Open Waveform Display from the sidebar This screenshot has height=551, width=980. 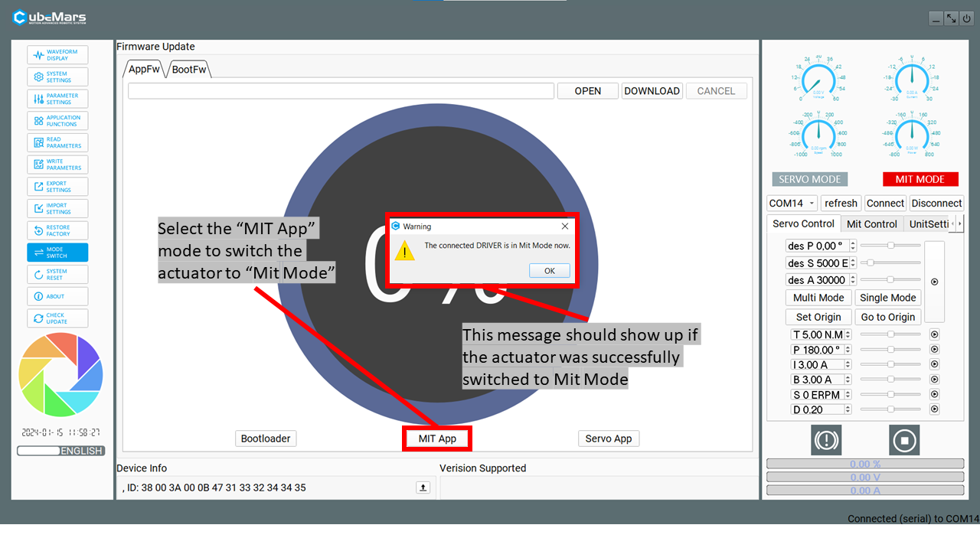[57, 55]
